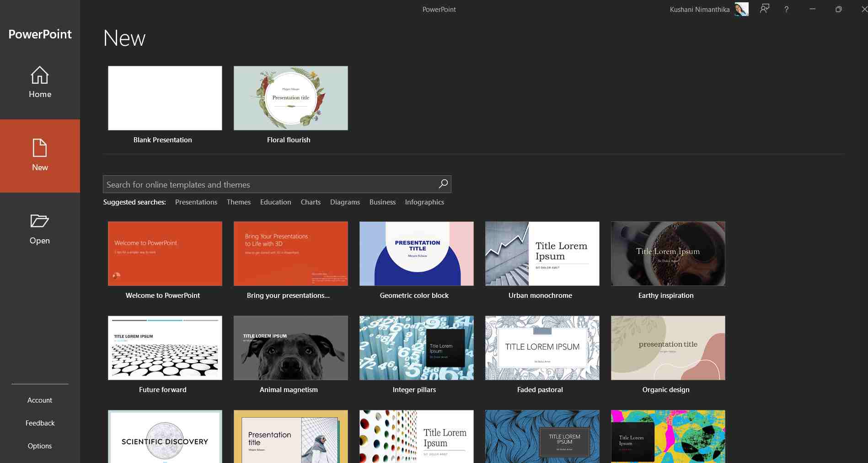Select the Infographics suggested search
Image resolution: width=868 pixels, height=463 pixels.
pyautogui.click(x=424, y=202)
